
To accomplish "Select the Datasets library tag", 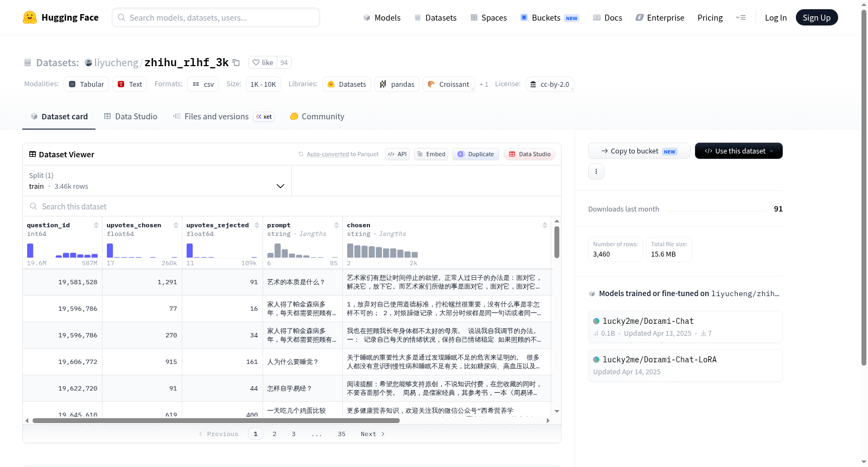I will point(347,84).
